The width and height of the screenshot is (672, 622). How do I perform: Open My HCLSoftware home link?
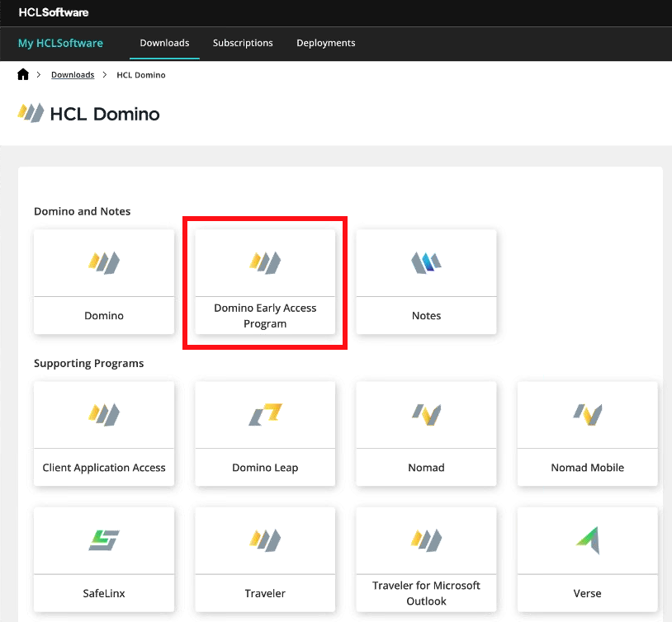coord(60,43)
